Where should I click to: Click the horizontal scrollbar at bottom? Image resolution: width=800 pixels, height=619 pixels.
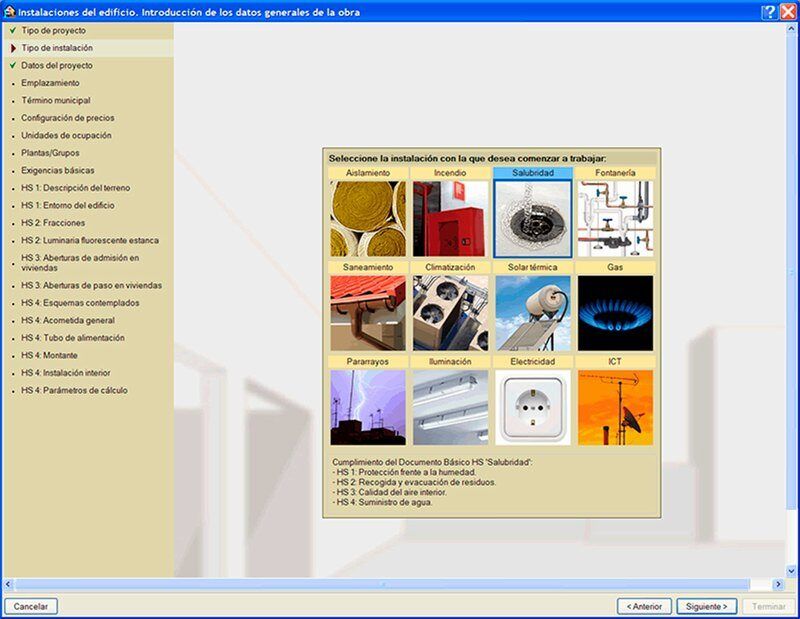[400, 583]
